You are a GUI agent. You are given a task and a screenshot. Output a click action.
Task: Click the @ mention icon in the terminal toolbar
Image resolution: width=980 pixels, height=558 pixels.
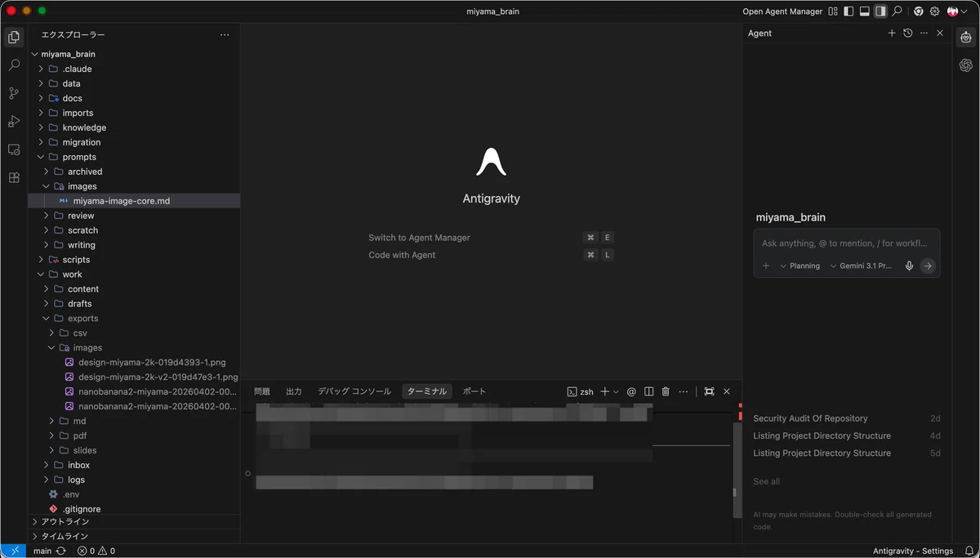point(631,392)
